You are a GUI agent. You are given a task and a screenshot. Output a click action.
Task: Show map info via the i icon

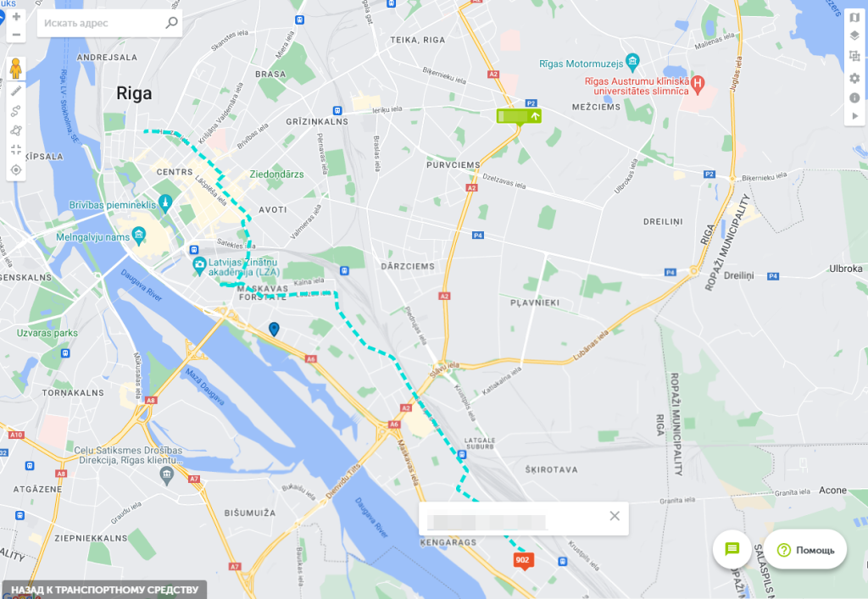854,98
